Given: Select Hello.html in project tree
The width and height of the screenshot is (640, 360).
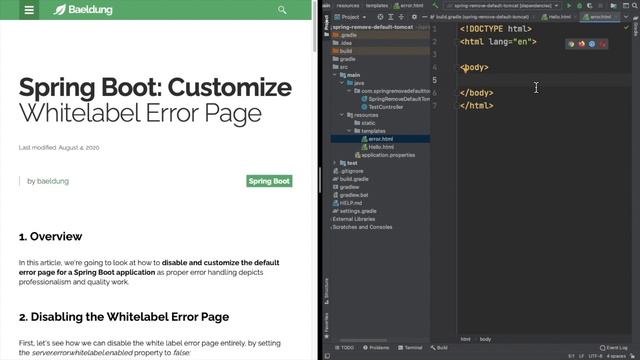Looking at the screenshot, I should [378, 147].
